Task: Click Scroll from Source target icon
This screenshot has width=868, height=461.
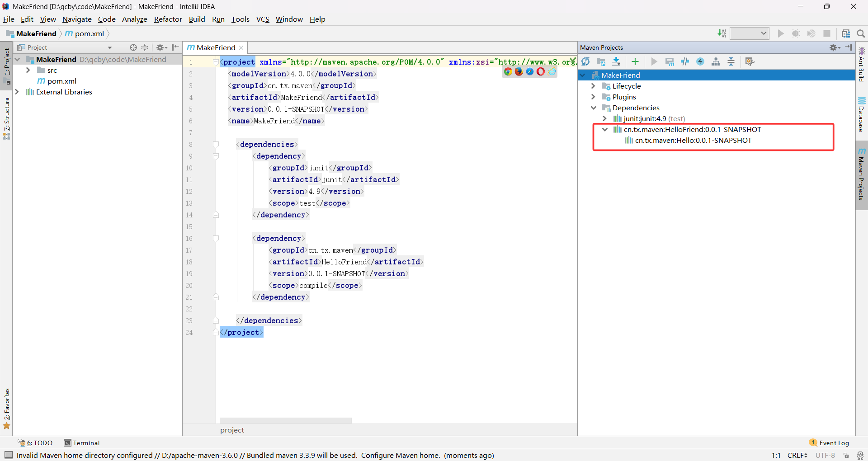Action: tap(133, 47)
